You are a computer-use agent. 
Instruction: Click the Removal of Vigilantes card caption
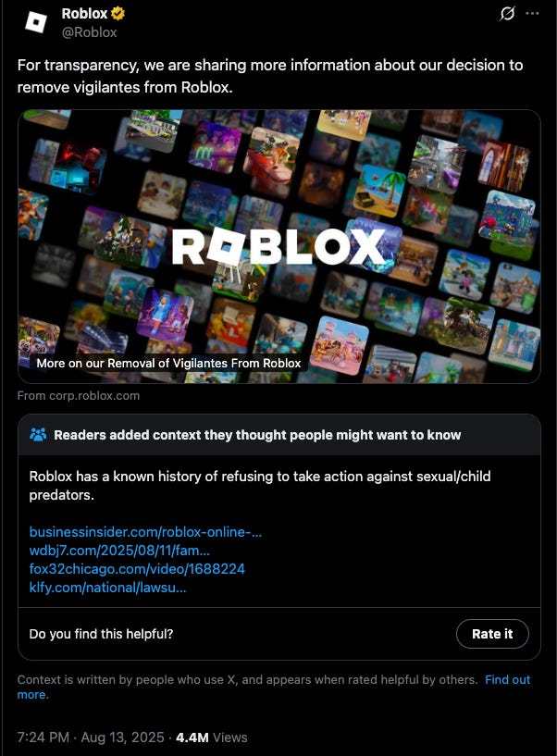[168, 363]
